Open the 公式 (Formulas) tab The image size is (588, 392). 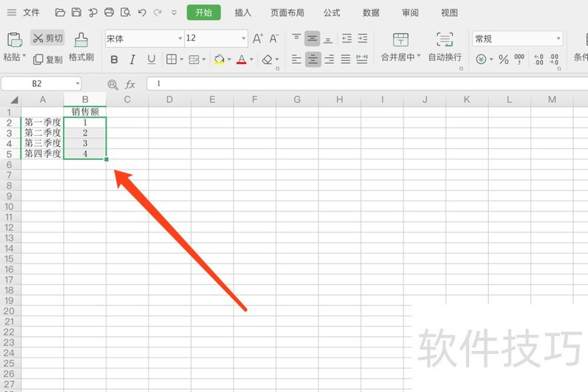331,12
